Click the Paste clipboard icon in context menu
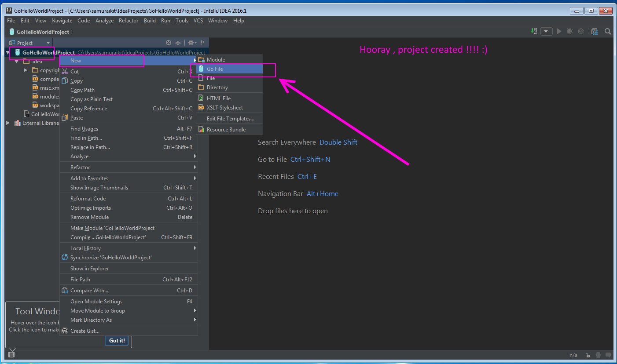This screenshot has height=364, width=617. pos(65,118)
